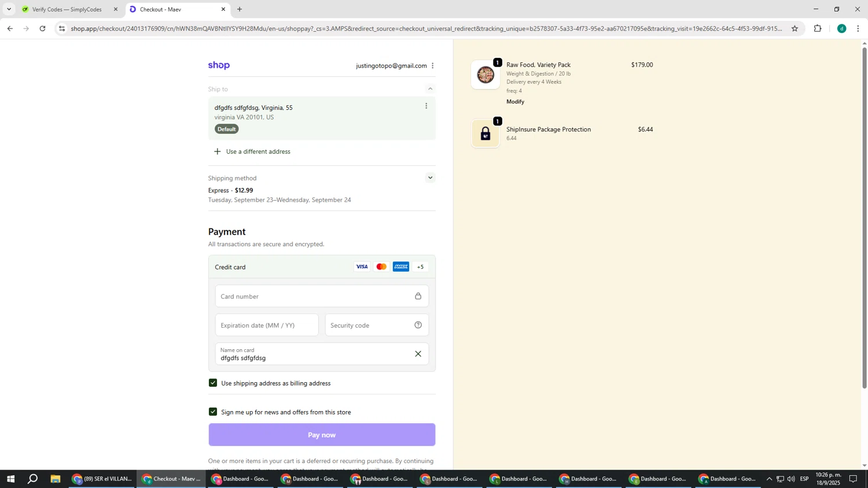
Task: Open the volume control in system tray
Action: click(791, 479)
